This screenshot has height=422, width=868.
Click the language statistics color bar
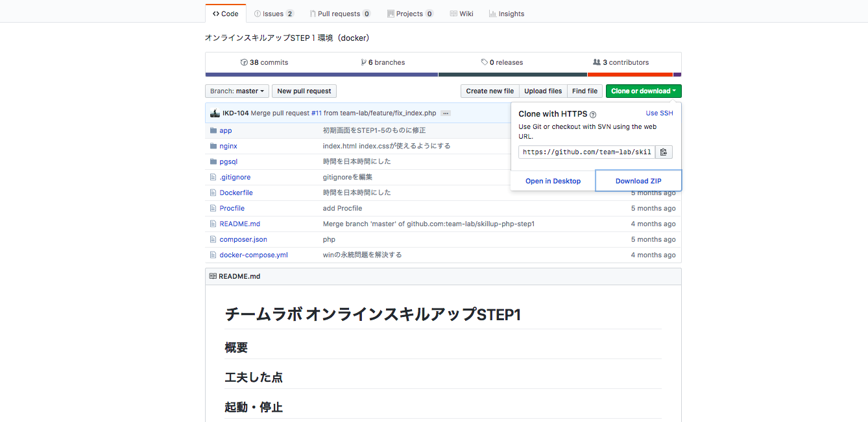pos(443,75)
